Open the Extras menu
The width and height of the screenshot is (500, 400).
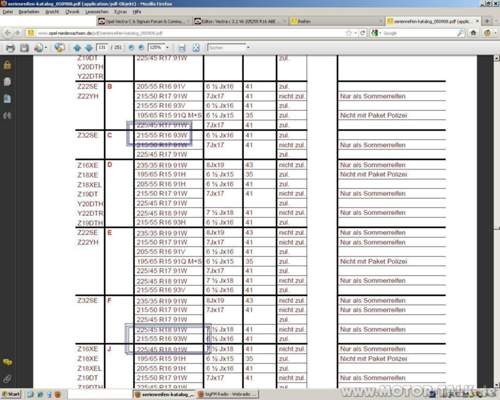pos(120,12)
